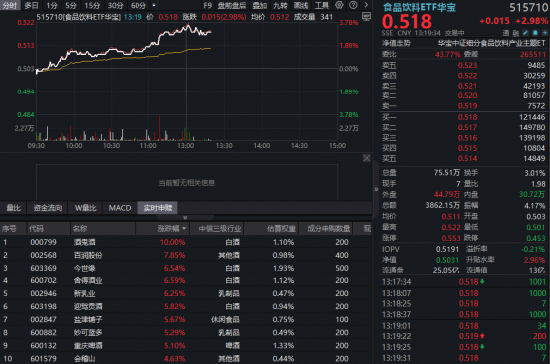Click the 食品饮料ETF华宝 title in quote panel

[419, 7]
